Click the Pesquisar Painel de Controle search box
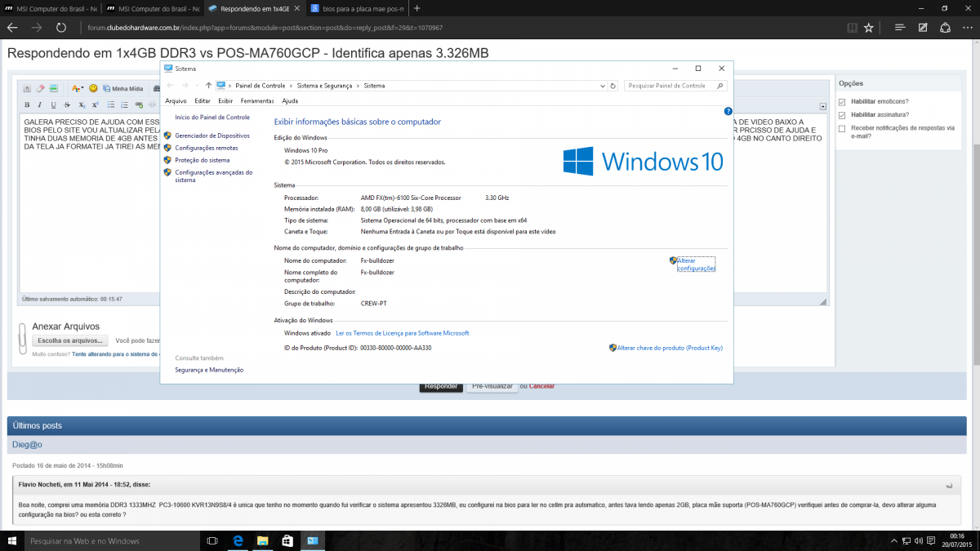The image size is (980, 551). (675, 85)
